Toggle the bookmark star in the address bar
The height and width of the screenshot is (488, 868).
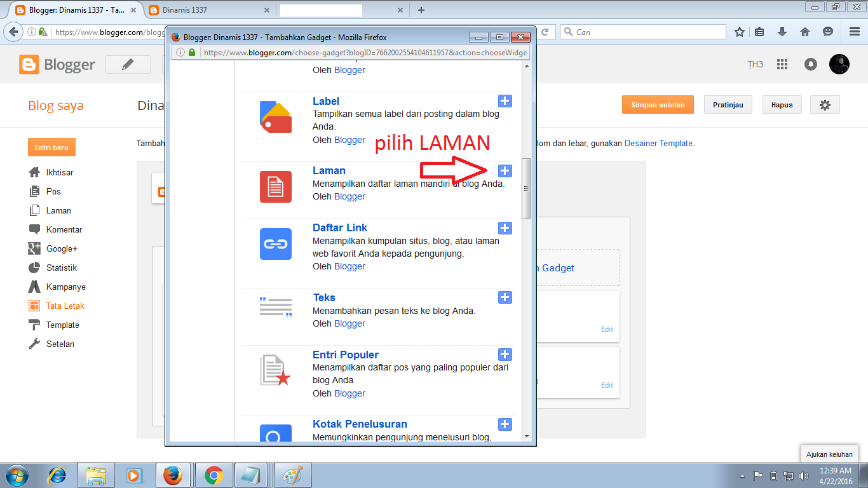(739, 31)
